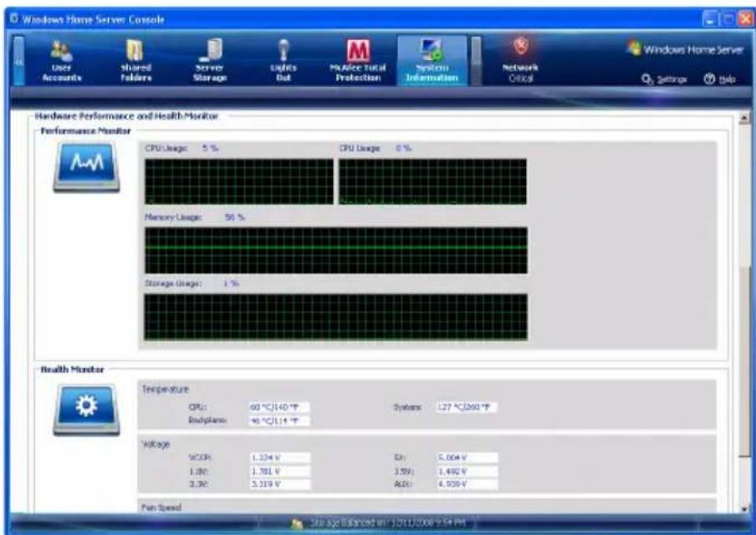Viewport: 756px width, 535px height.
Task: Click the Memory Usage graph
Action: coord(336,251)
